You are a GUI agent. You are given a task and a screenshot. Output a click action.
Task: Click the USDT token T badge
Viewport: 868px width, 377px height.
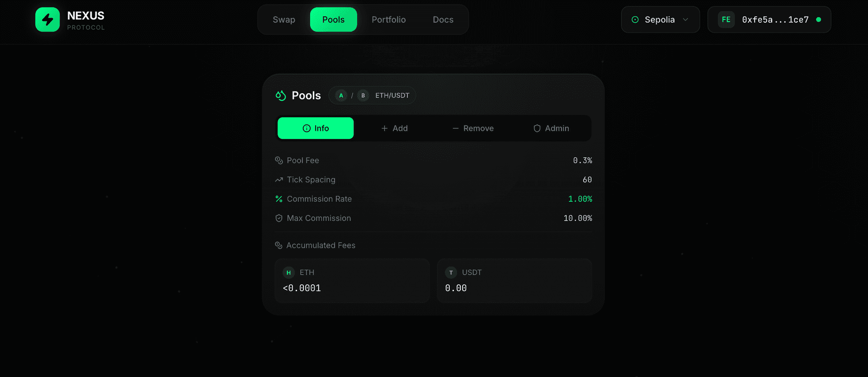click(451, 272)
